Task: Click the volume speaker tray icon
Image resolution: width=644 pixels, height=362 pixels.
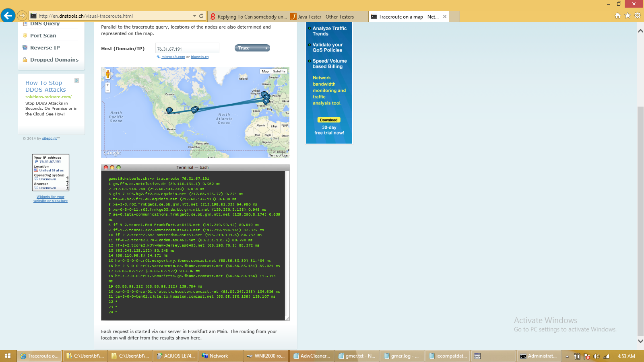Action: pos(597,356)
